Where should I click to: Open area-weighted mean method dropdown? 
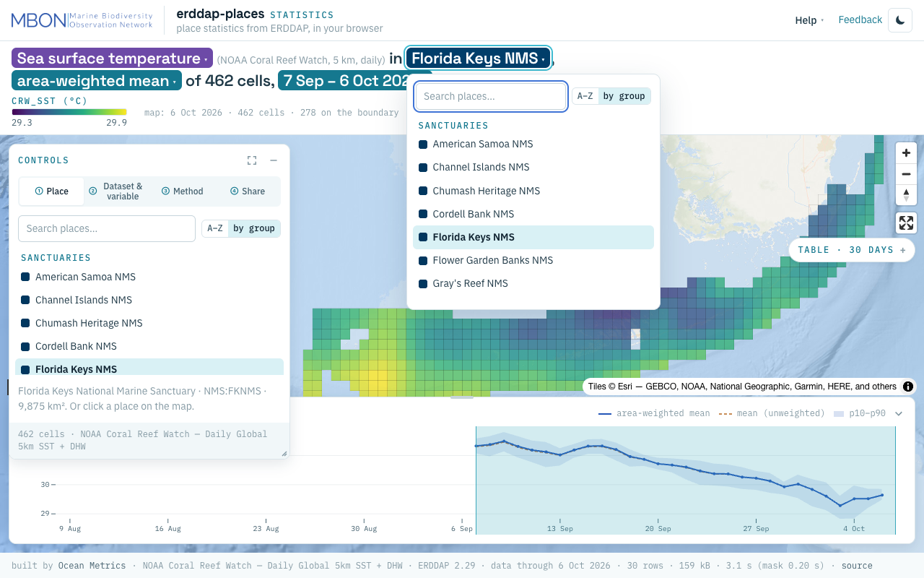(97, 81)
